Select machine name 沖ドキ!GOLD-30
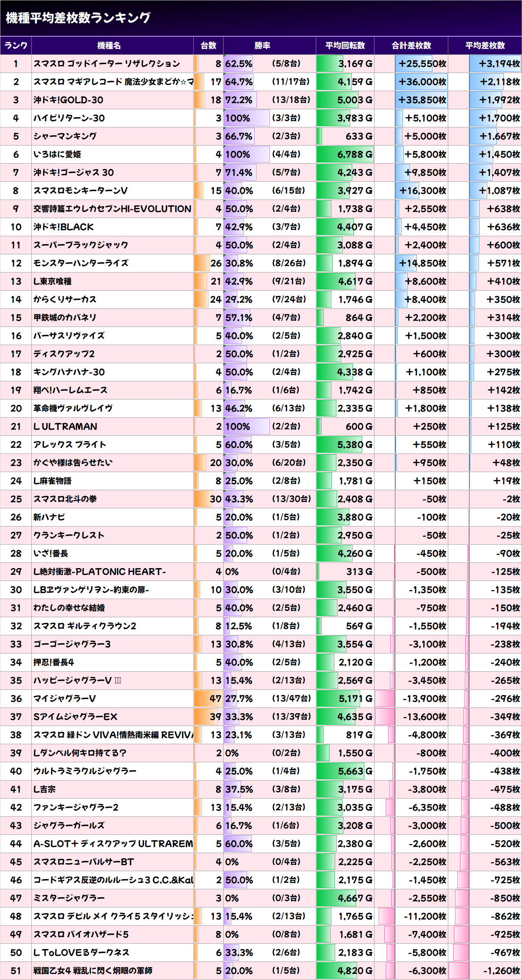 pos(68,100)
